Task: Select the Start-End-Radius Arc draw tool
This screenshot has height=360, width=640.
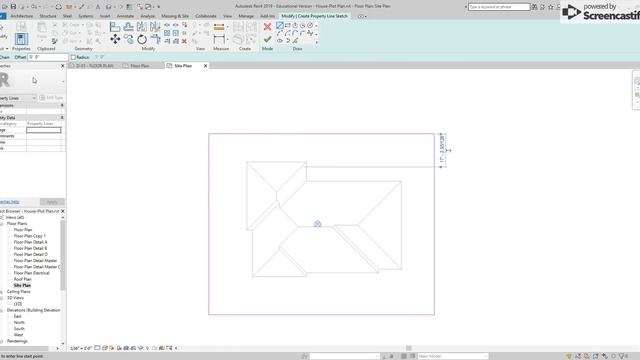Action: (280, 33)
